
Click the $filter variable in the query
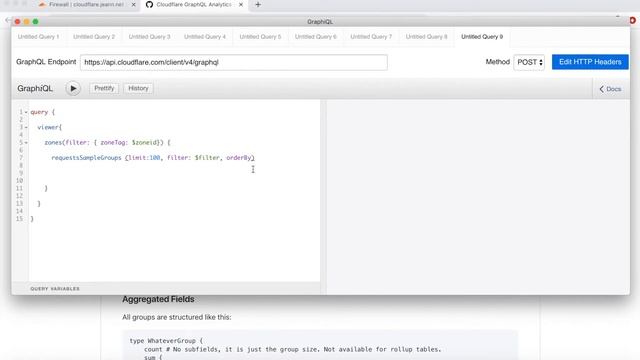(207, 158)
